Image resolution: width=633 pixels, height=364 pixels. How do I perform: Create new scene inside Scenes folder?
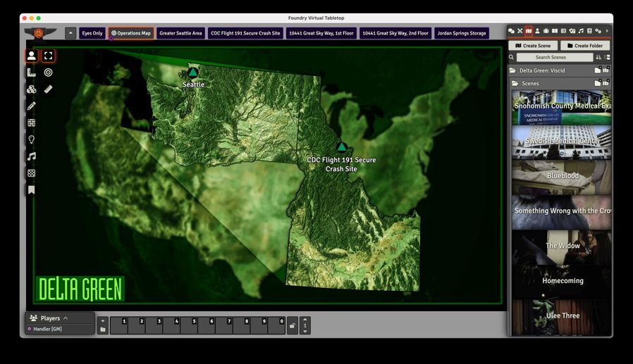[x=606, y=83]
